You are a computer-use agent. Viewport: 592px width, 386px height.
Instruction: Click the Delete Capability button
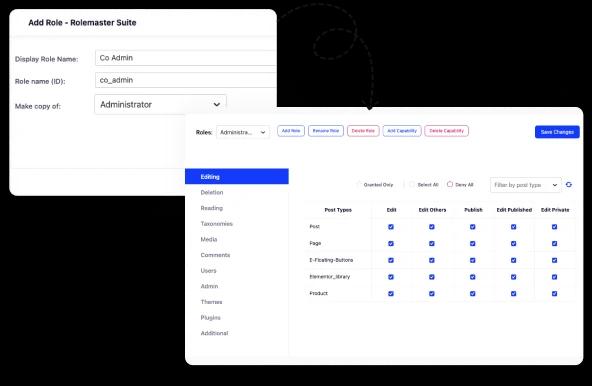(x=446, y=131)
